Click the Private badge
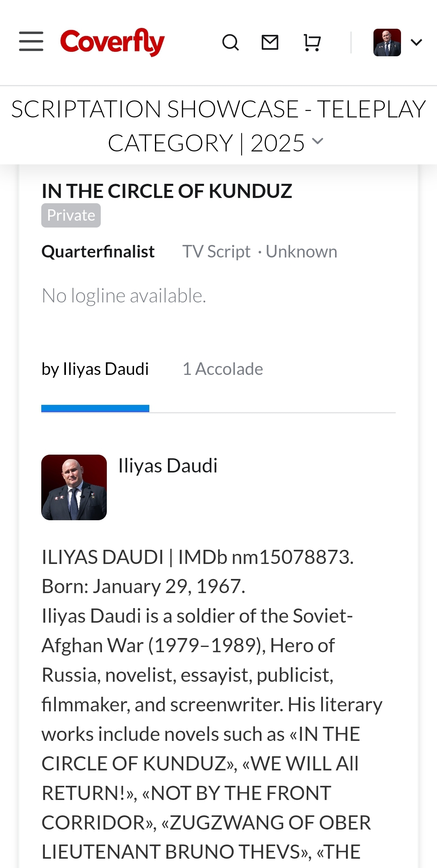Screen dimensions: 437x868 coord(71,215)
